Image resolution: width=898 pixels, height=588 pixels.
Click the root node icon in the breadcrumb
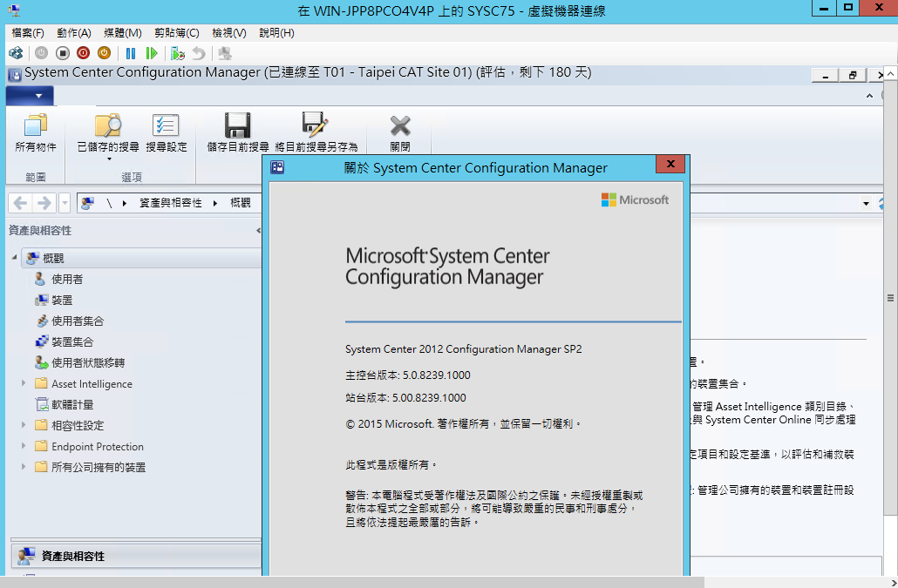[88, 203]
